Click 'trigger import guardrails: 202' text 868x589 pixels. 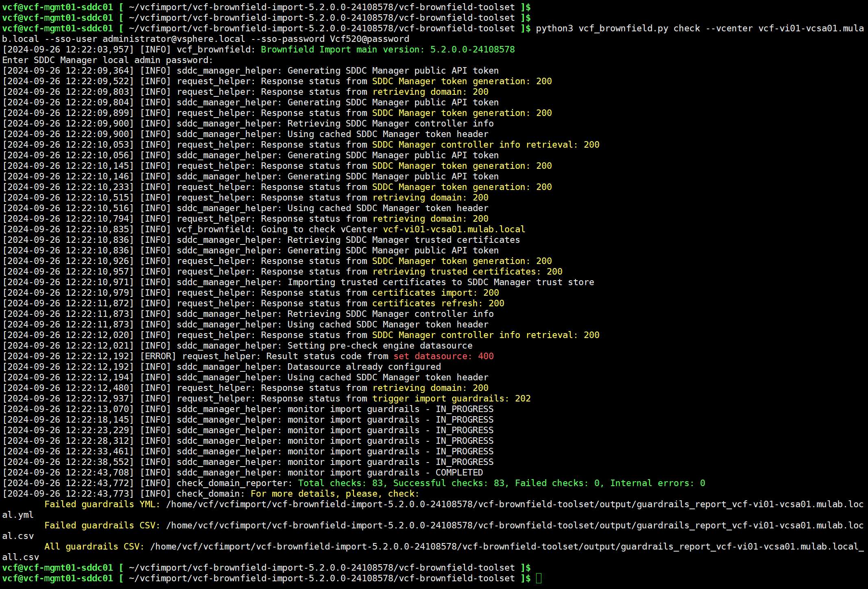click(451, 399)
